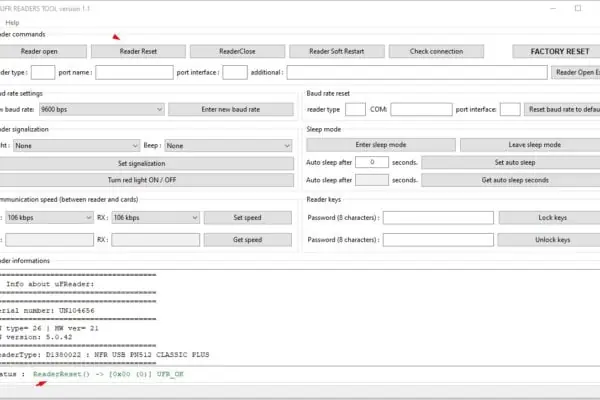600x400 pixels.
Task: Focus the port interface field beside port name
Action: point(235,72)
